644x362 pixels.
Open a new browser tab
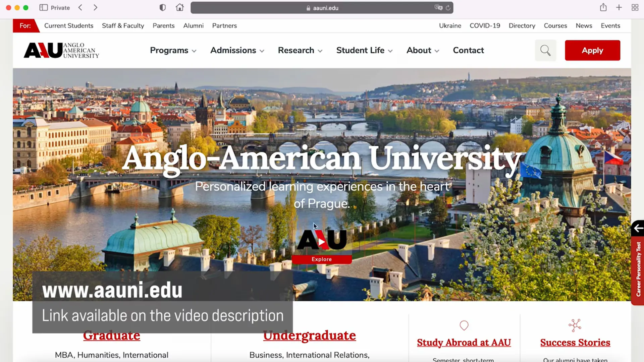(619, 8)
